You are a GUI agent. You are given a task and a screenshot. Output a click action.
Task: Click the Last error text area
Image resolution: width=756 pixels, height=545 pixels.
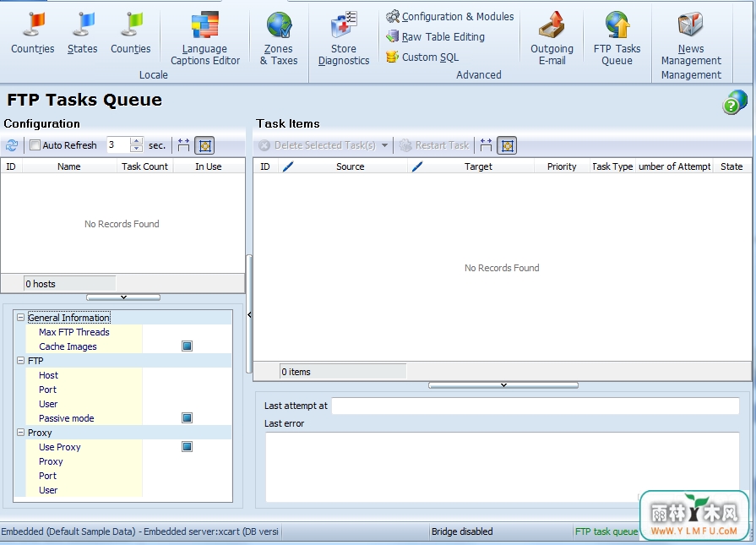[502, 467]
